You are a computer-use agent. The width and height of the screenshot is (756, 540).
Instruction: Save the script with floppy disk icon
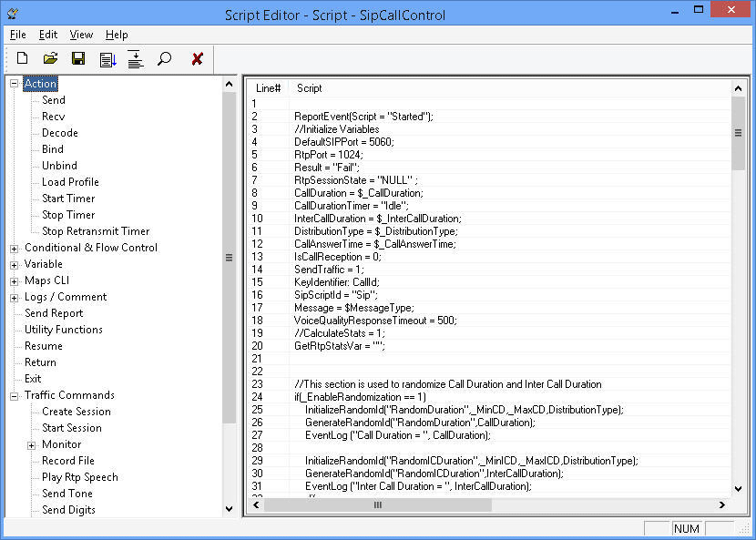coord(78,59)
